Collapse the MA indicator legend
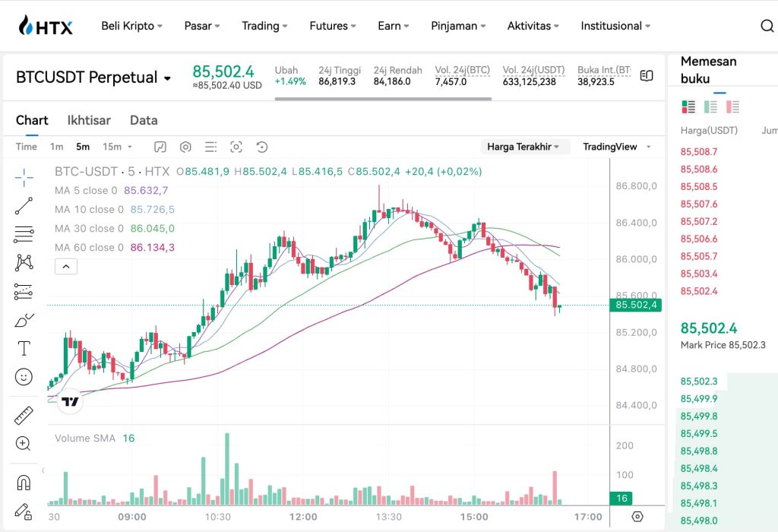This screenshot has height=532, width=778. tap(66, 266)
